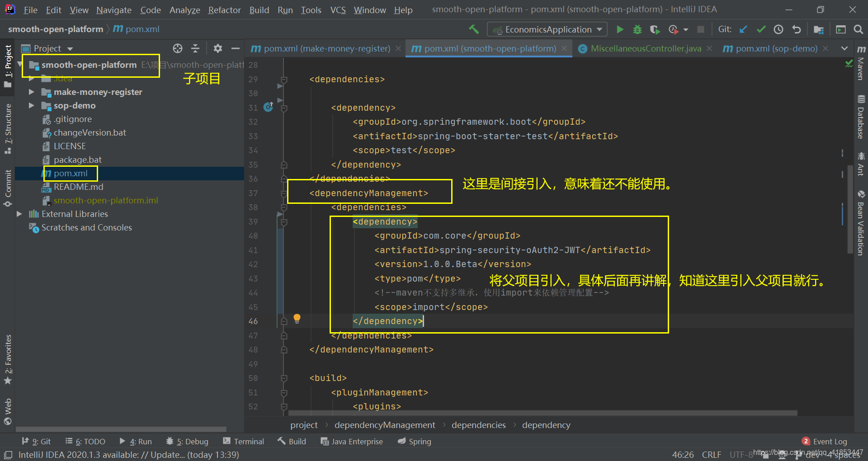The width and height of the screenshot is (868, 461).
Task: Select README.md in the project tree
Action: coord(78,187)
